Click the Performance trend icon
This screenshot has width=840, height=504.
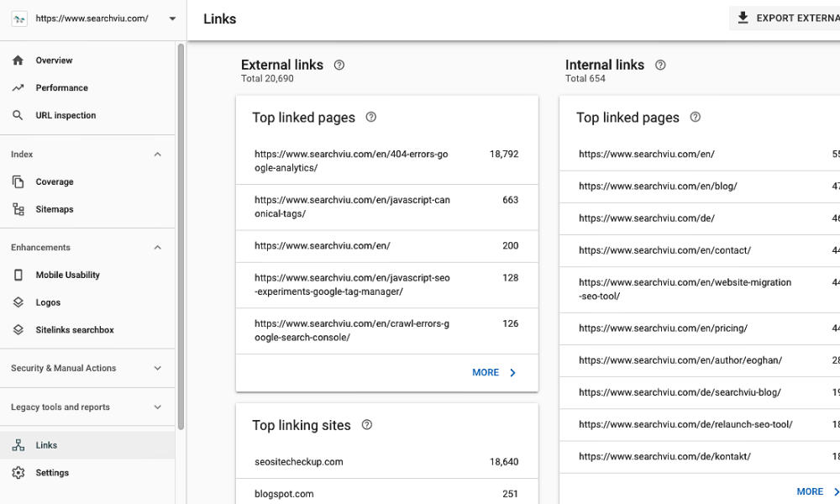pos(18,88)
